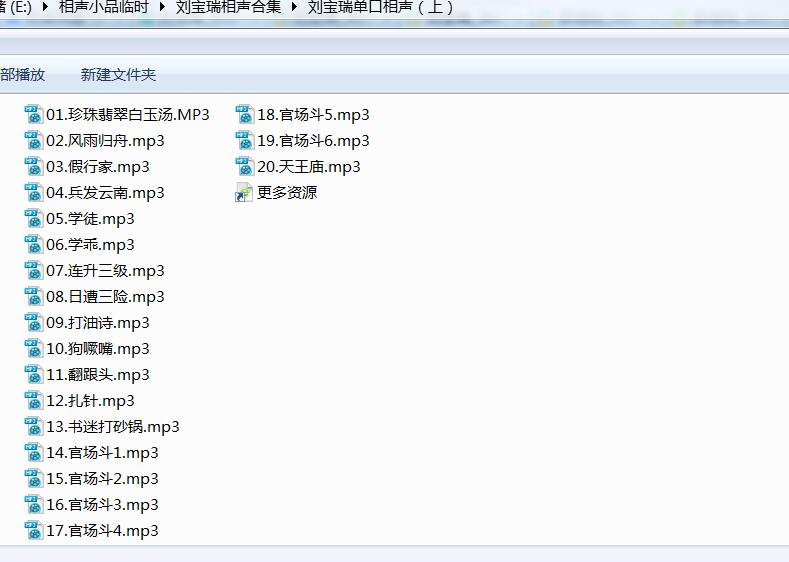Select the file name 20.天王庙.mp3
789x562 pixels.
click(308, 167)
